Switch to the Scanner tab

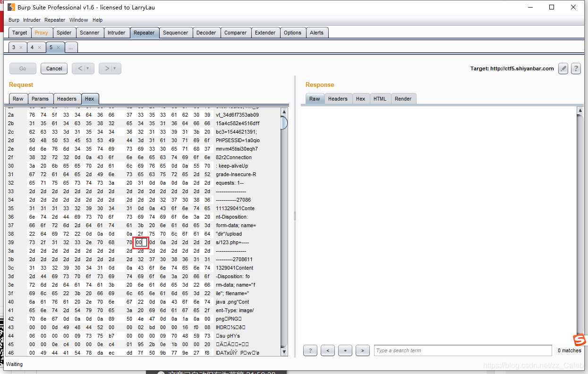click(90, 33)
